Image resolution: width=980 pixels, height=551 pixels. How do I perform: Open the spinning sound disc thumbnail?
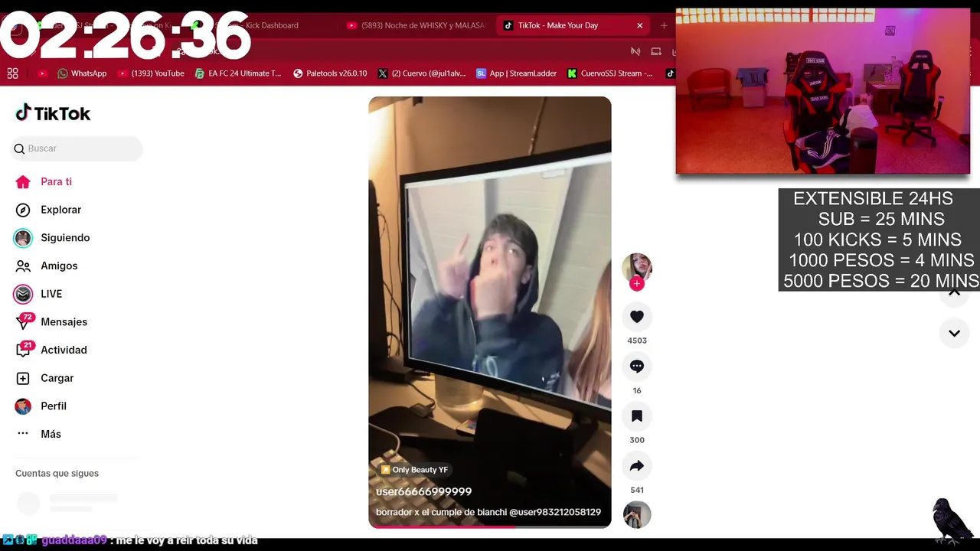coord(637,515)
